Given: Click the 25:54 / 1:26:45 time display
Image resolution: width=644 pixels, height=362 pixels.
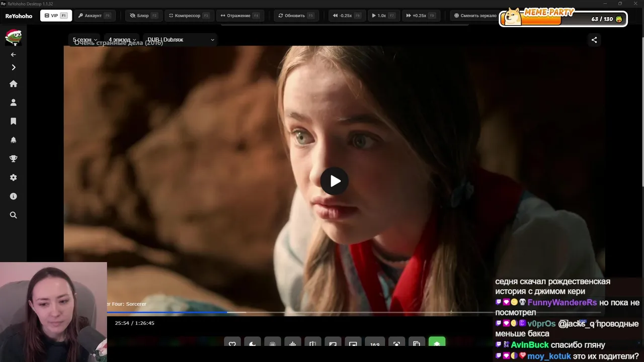Looking at the screenshot, I should [134, 323].
